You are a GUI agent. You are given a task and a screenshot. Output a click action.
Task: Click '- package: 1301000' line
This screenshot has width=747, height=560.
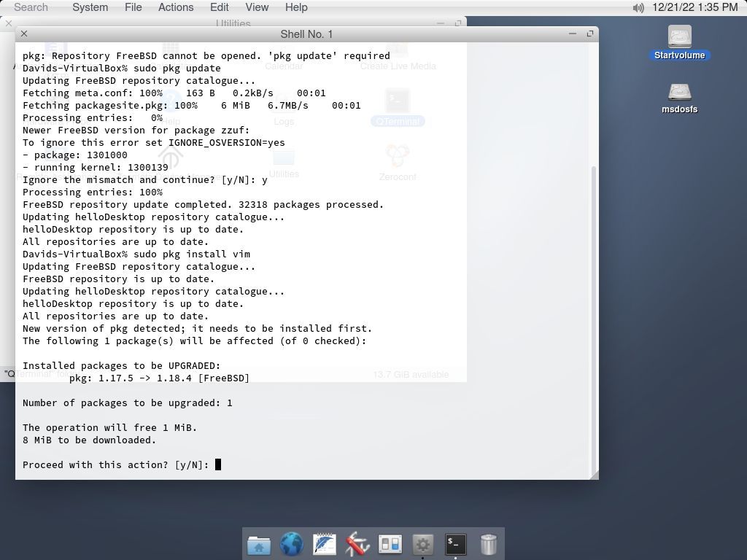click(75, 155)
